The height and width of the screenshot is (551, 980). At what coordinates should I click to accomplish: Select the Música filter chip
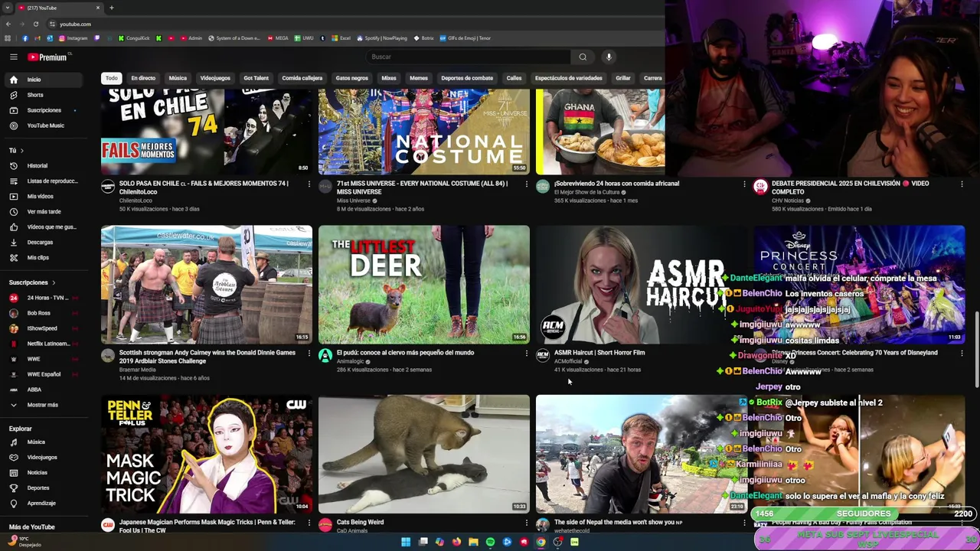point(178,78)
